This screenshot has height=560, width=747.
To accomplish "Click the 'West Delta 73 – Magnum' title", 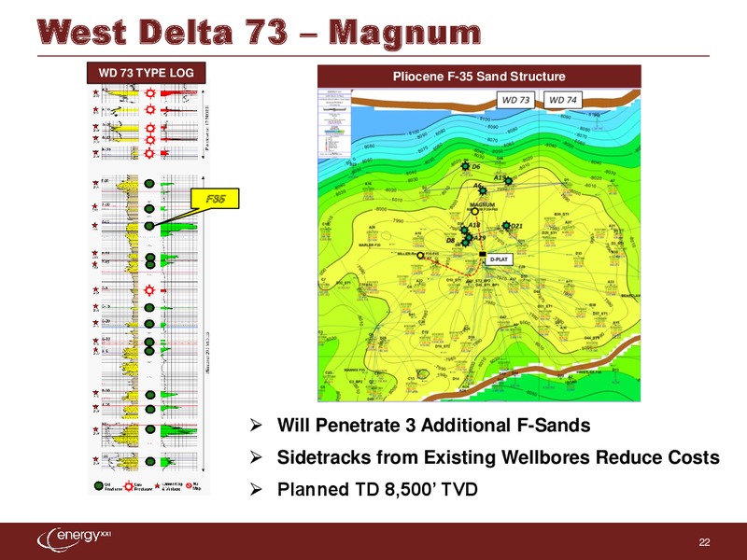I will [x=260, y=33].
